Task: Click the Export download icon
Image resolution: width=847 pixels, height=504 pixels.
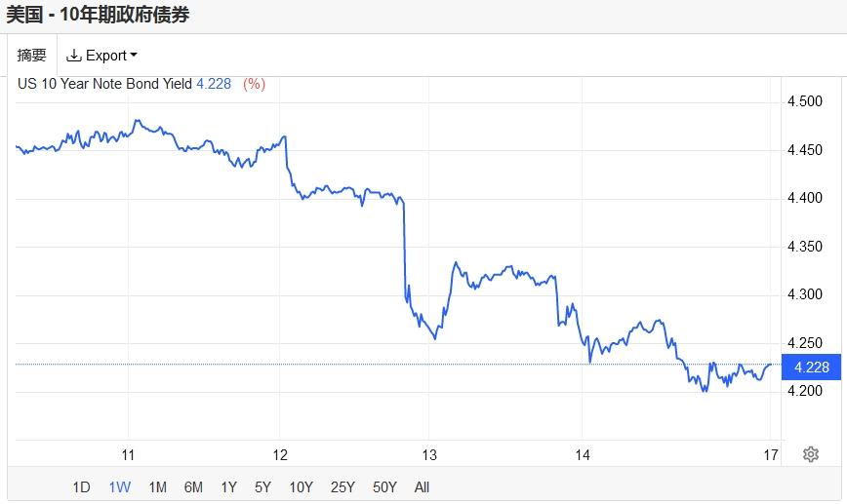Action: click(73, 56)
